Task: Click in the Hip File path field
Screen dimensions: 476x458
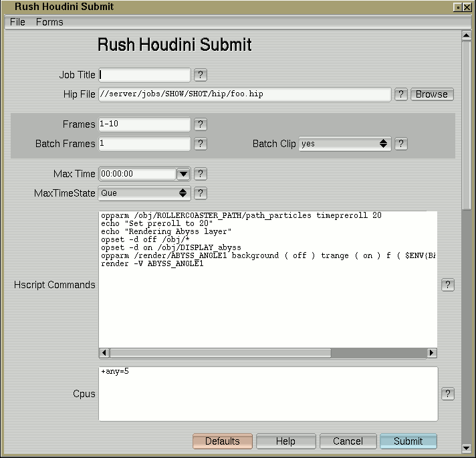Action: (x=245, y=94)
